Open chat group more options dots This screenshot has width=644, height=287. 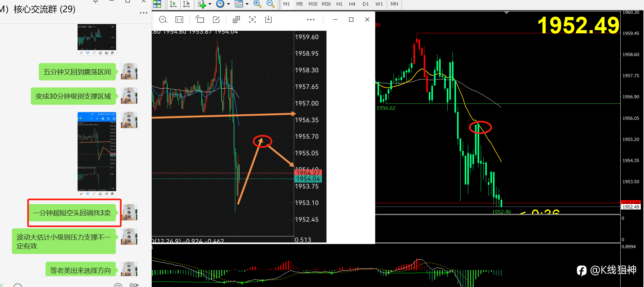[x=144, y=13]
